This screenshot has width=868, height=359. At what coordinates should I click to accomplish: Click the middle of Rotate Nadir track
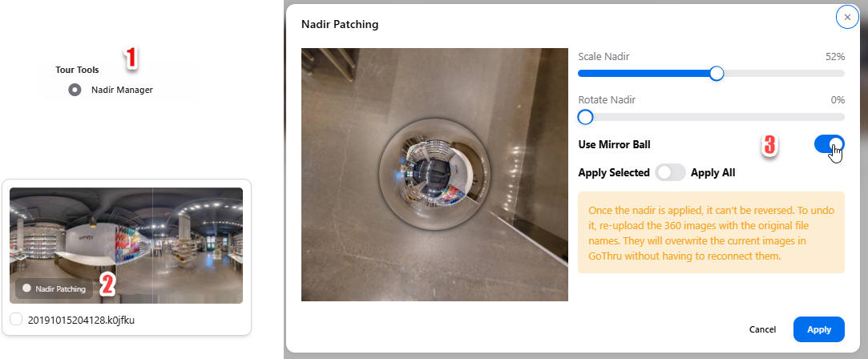tap(712, 117)
